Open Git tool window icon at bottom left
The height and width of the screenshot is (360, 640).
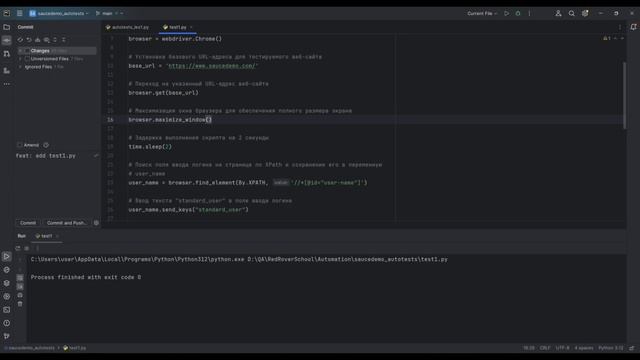click(7, 336)
